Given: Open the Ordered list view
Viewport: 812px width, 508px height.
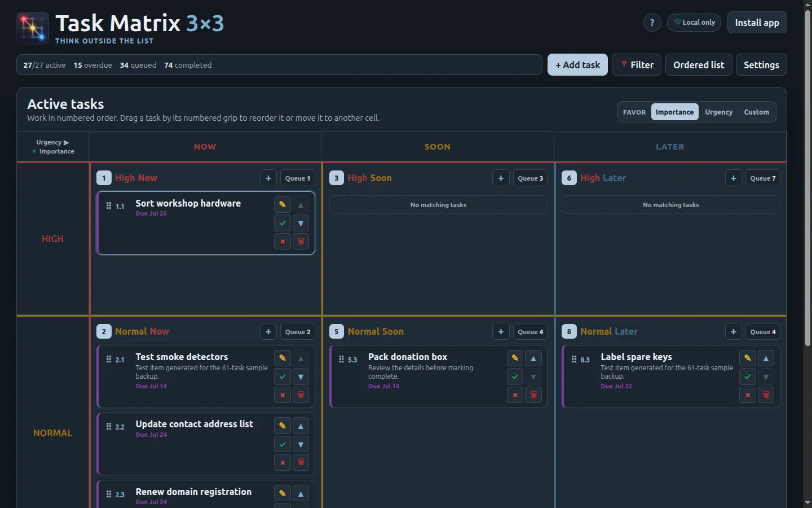Looking at the screenshot, I should pos(699,65).
